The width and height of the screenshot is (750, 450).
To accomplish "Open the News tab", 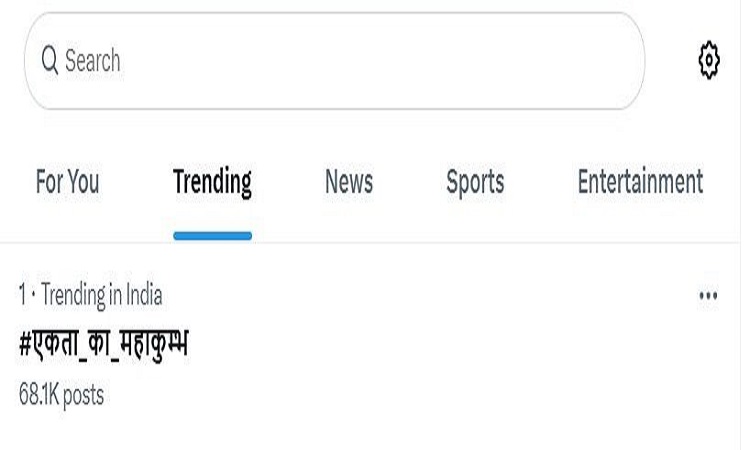I will pos(349,182).
